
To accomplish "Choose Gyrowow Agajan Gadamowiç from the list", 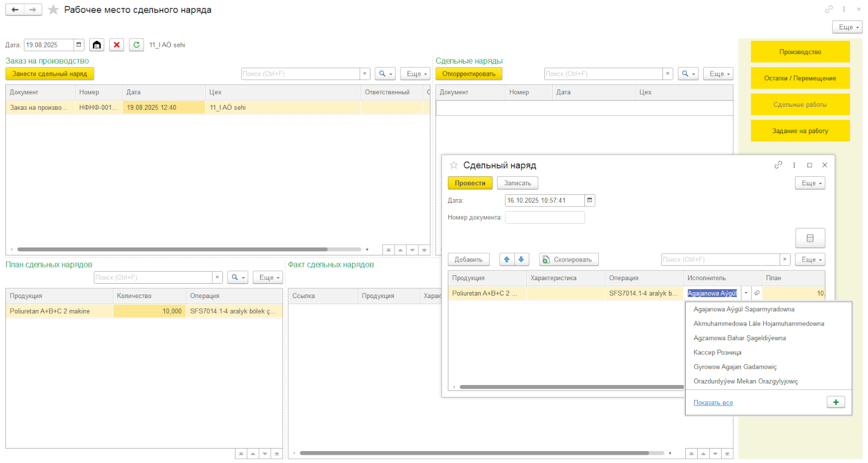I will 734,367.
